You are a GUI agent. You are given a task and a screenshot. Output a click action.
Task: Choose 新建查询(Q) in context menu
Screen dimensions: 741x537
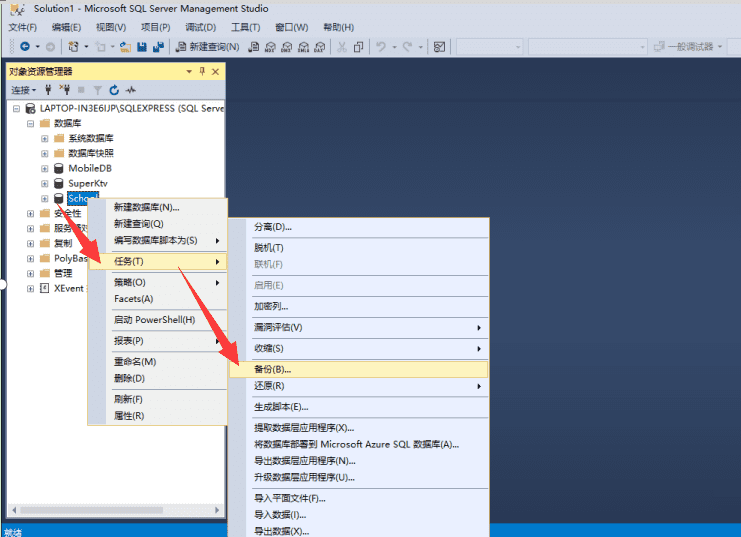tap(158, 224)
